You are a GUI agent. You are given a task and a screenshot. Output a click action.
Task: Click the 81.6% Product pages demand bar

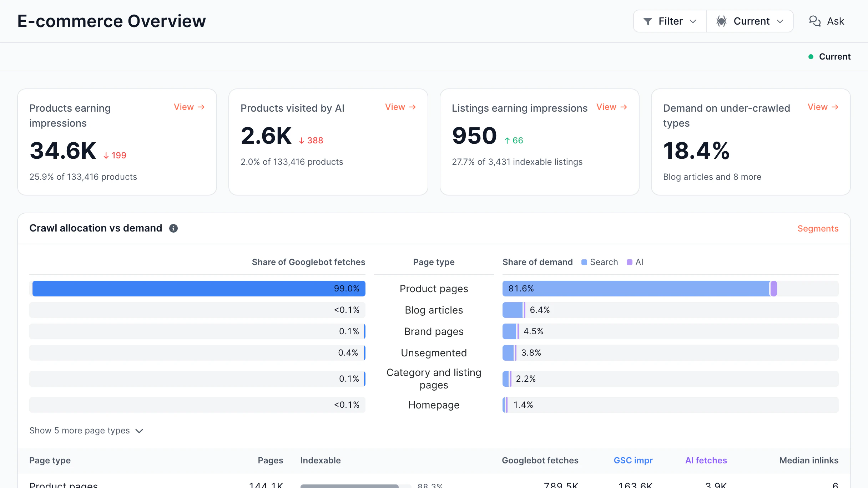[x=640, y=289]
